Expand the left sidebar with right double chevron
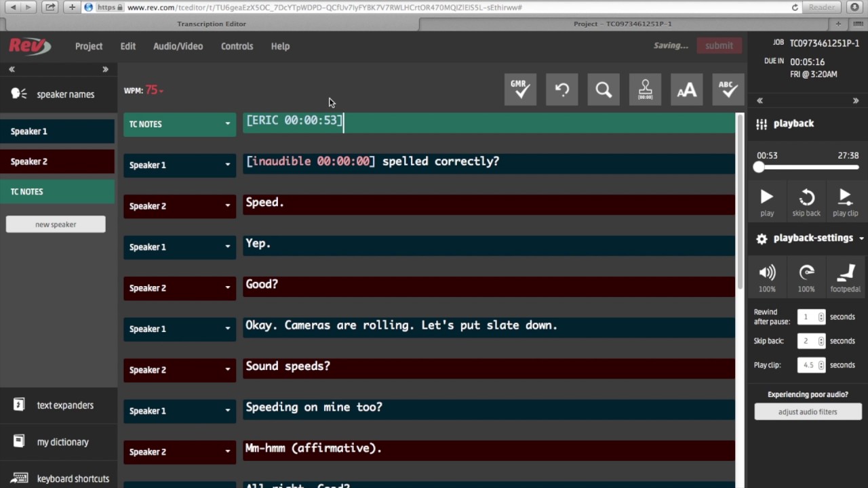The image size is (868, 488). tap(105, 69)
